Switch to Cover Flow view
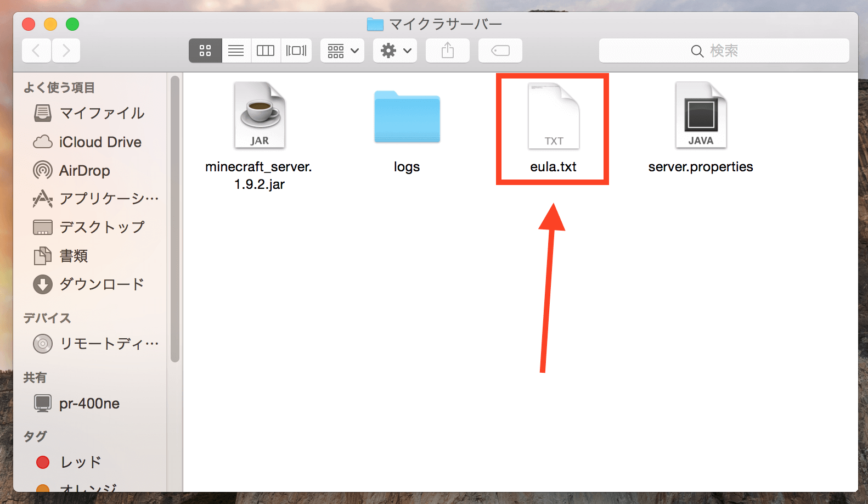868x504 pixels. (296, 51)
